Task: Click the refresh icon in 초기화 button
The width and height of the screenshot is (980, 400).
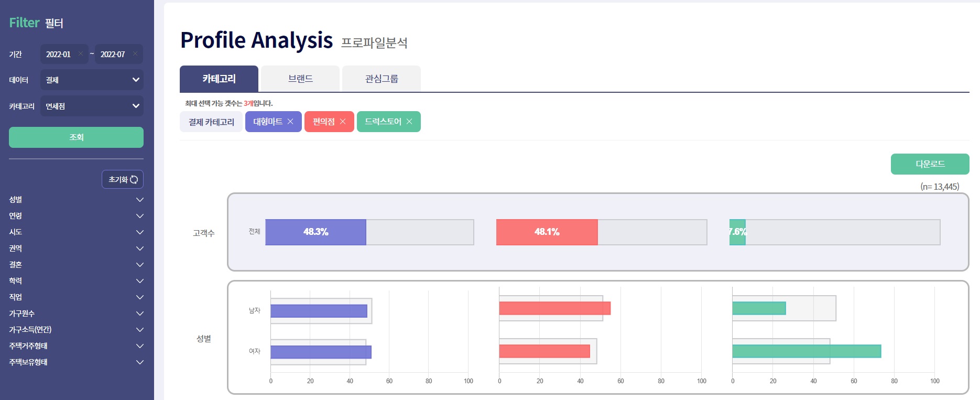Action: [x=134, y=179]
